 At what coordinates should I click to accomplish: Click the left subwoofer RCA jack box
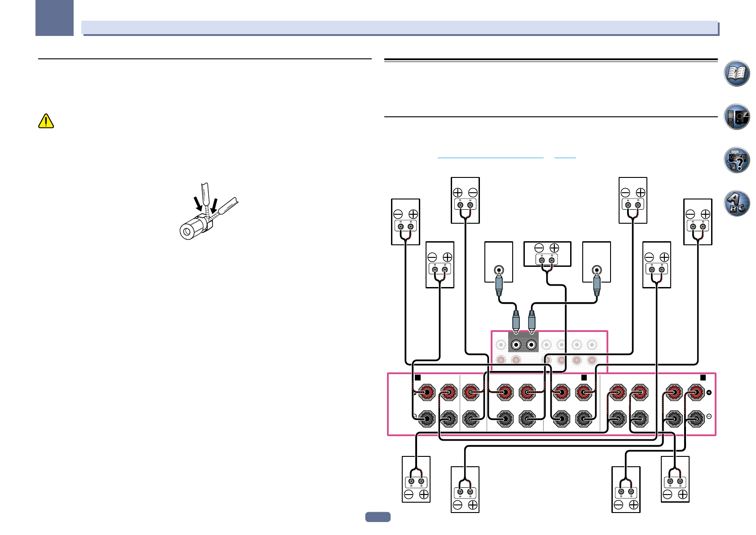coord(498,262)
